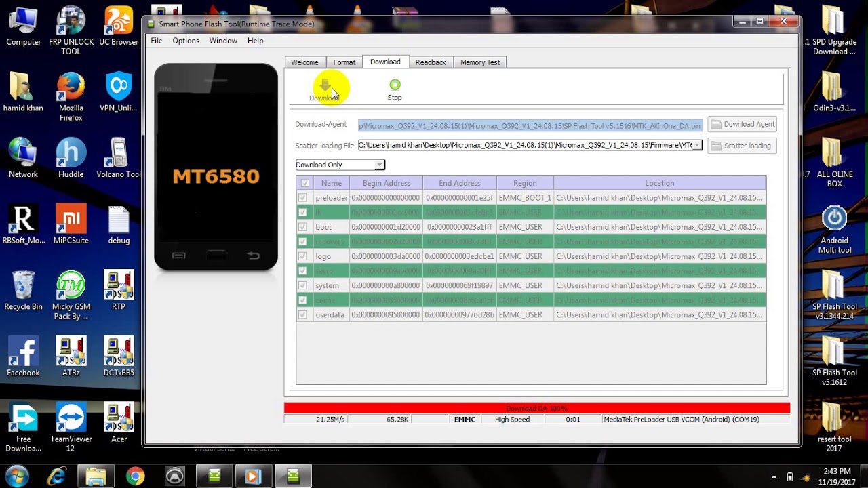The width and height of the screenshot is (868, 488).
Task: Click the folder icon on Scatter-loading button
Action: coord(716,146)
